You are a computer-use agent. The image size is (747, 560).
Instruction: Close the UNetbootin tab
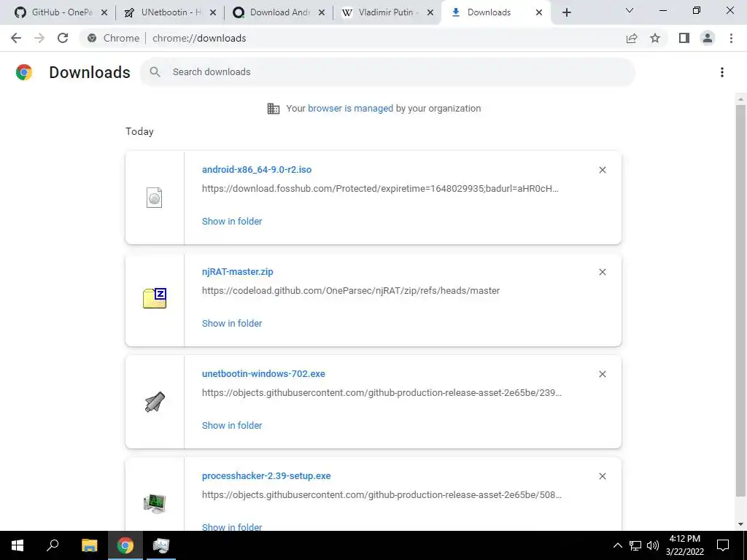click(x=213, y=12)
